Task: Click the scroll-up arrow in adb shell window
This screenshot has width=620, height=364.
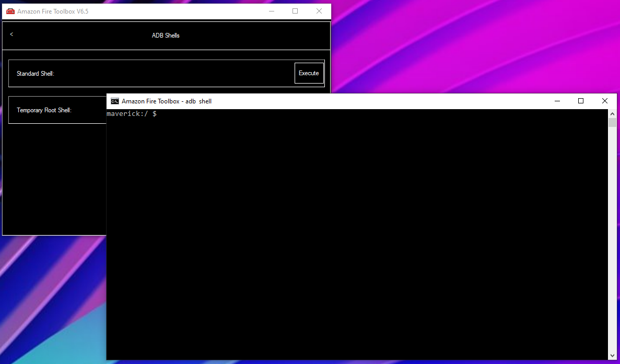Action: point(612,113)
